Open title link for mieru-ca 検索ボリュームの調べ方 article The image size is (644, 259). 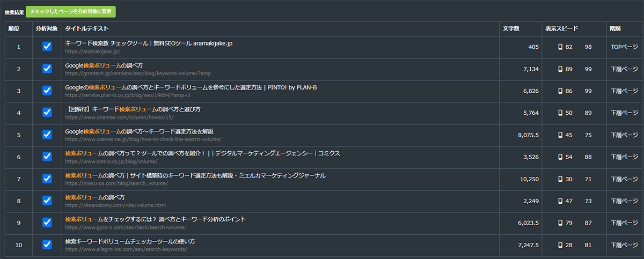(x=195, y=175)
